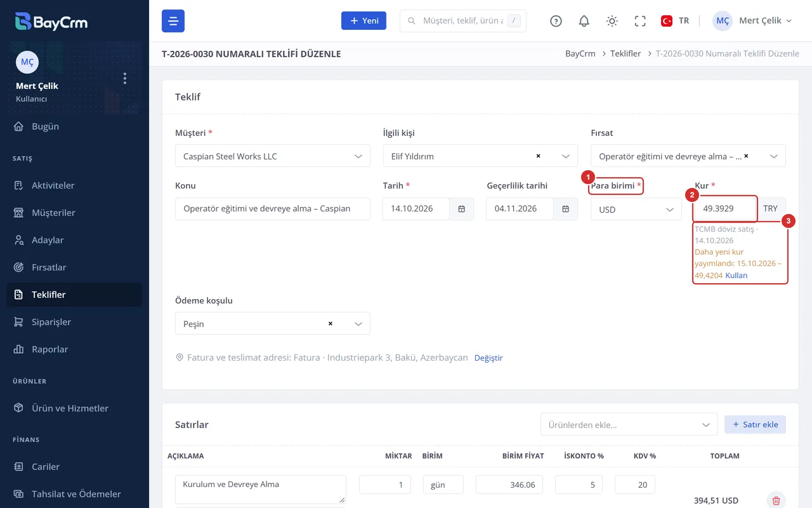Click the Konu subject input field
This screenshot has width=812, height=508.
point(273,209)
